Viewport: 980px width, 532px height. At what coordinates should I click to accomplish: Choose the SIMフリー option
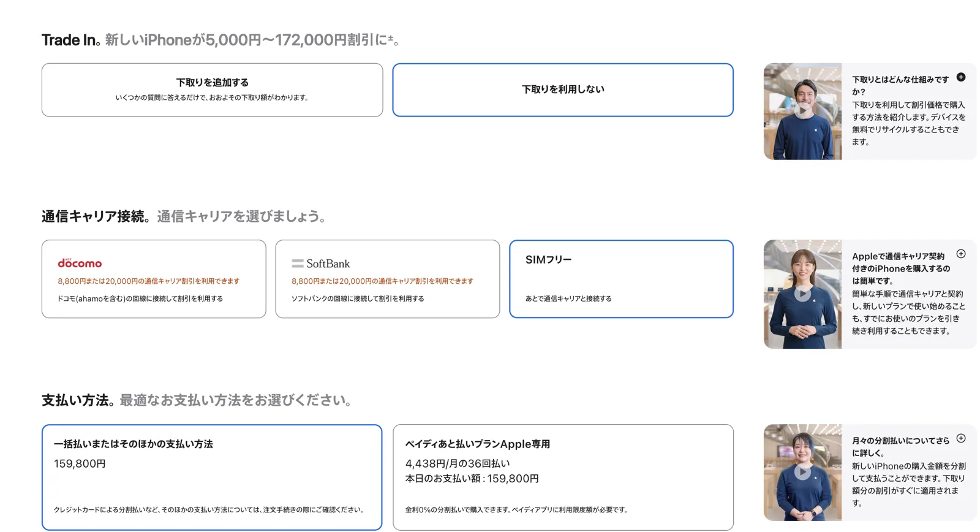(x=621, y=279)
